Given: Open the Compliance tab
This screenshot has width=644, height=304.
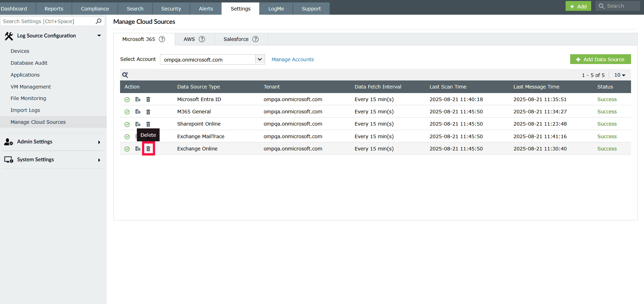Looking at the screenshot, I should (95, 9).
